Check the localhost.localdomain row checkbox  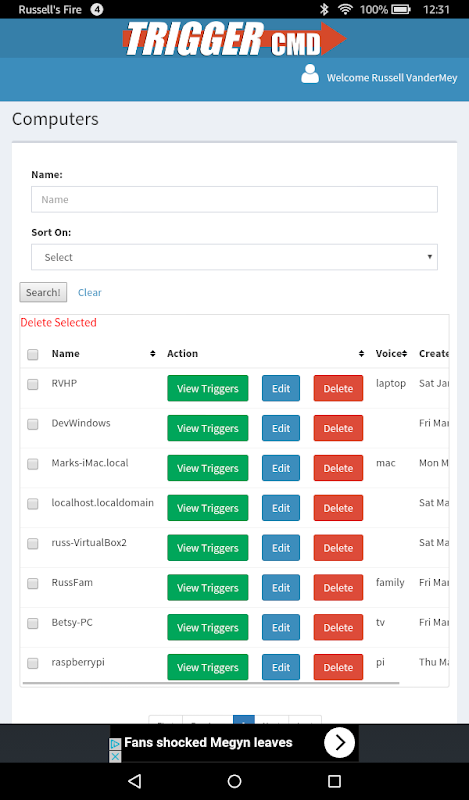[33, 504]
